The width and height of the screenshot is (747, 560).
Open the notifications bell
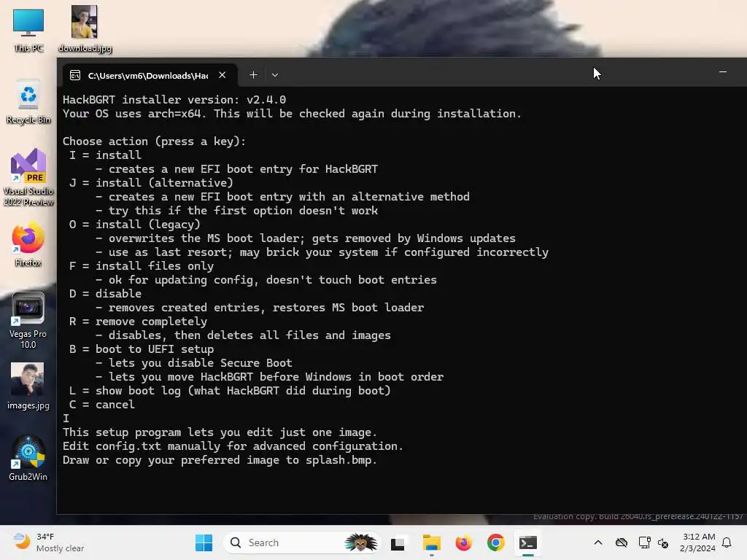(x=727, y=542)
